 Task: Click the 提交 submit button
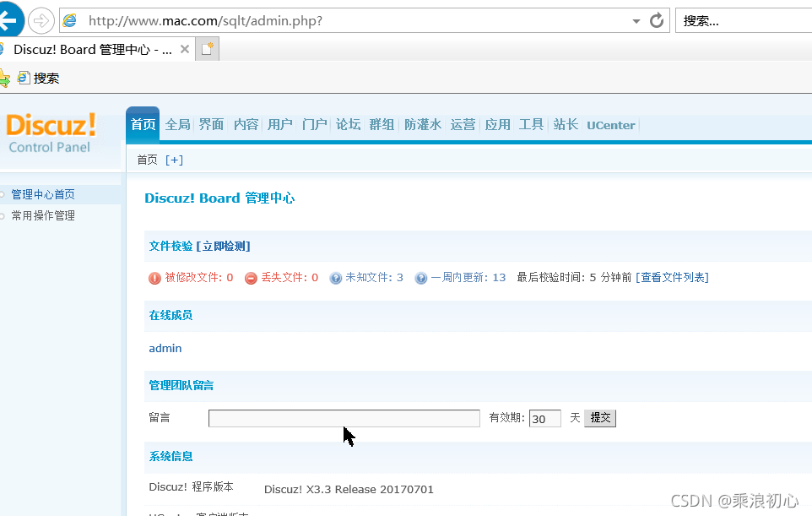coord(600,418)
